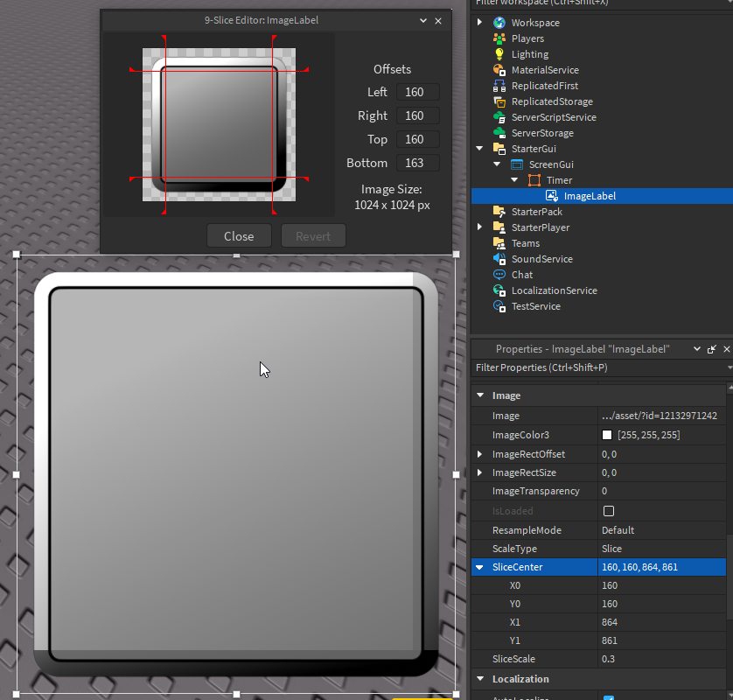Close the Properties panel
Screen dimensions: 733x700
[727, 349]
